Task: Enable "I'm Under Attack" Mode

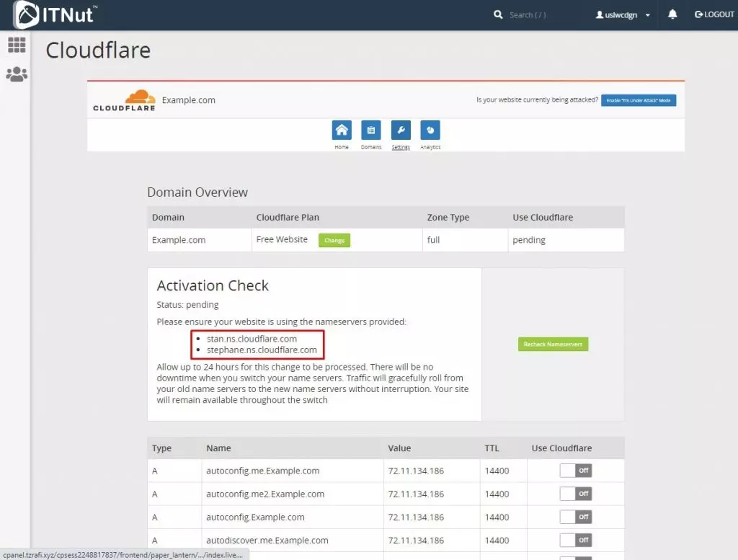Action: (x=639, y=100)
